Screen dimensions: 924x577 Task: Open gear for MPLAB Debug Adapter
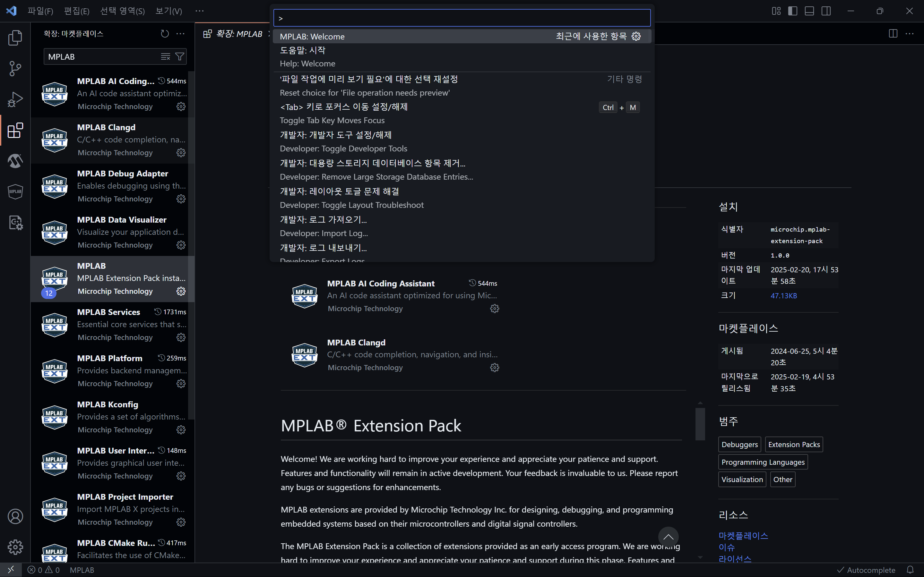[181, 199]
